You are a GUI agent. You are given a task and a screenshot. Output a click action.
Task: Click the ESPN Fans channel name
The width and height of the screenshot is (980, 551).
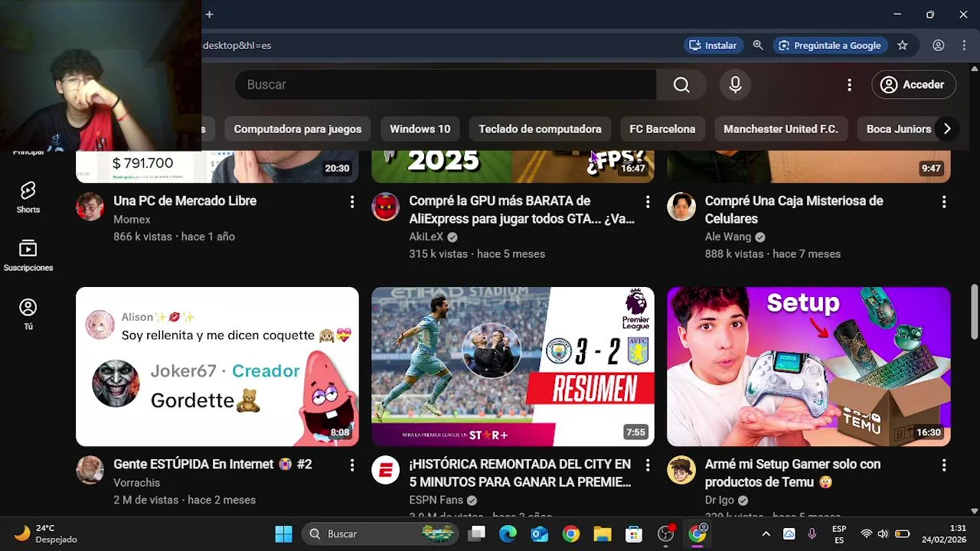click(x=436, y=500)
